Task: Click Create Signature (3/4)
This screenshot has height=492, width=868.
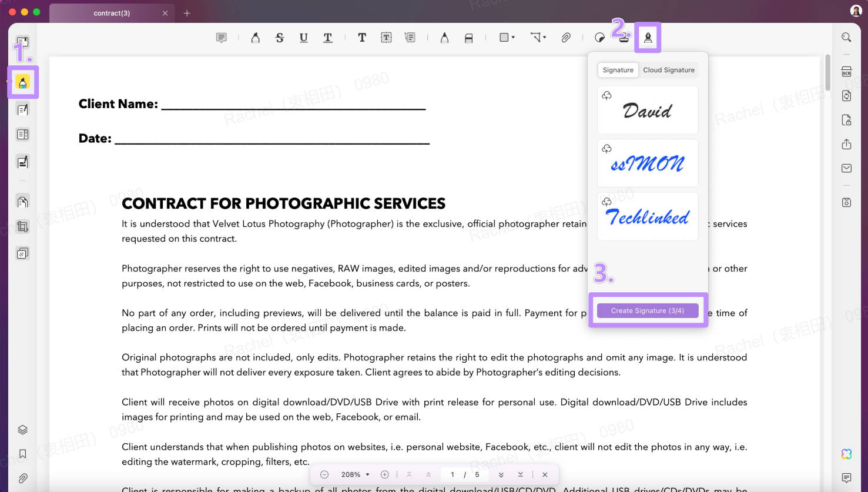Action: [x=647, y=310]
